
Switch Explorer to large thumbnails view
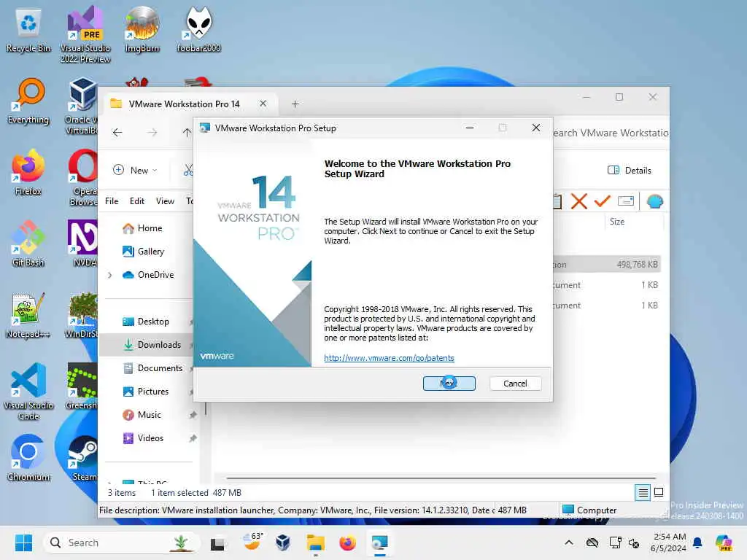point(659,492)
